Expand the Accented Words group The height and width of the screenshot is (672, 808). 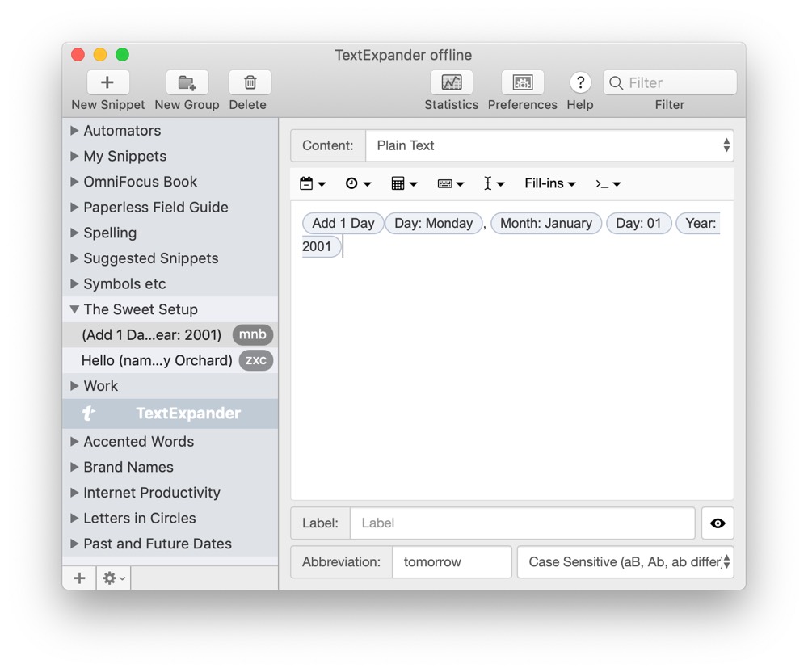click(x=74, y=441)
